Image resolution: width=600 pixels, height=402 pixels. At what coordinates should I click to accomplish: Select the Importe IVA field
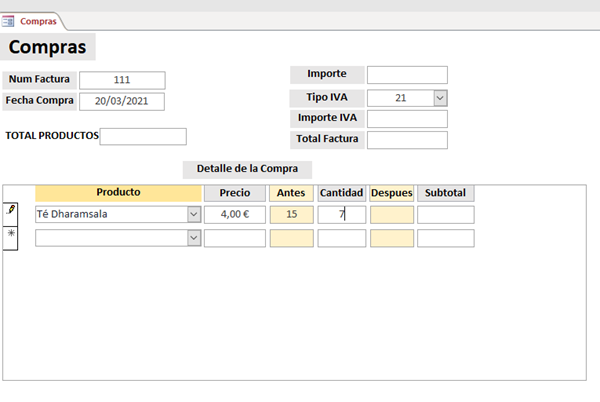407,119
